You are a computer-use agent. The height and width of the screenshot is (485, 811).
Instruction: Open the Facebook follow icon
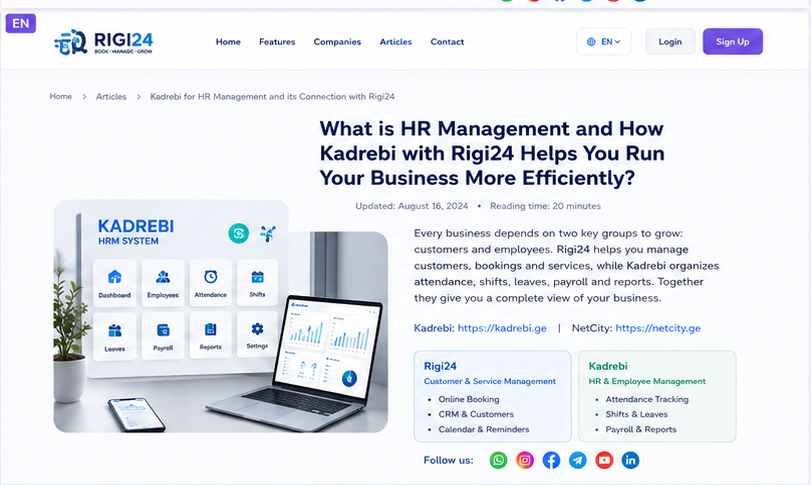[551, 460]
